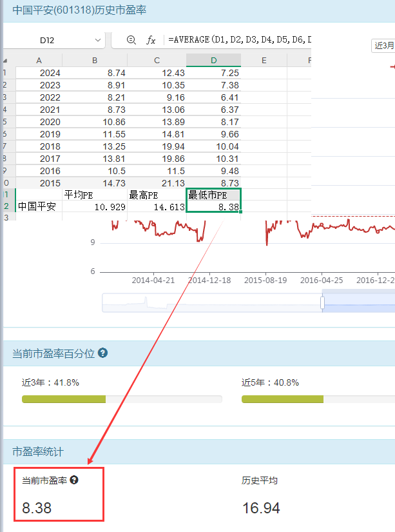Click cell with value 12.43
Image resolution: width=395 pixels, height=532 pixels.
click(157, 73)
